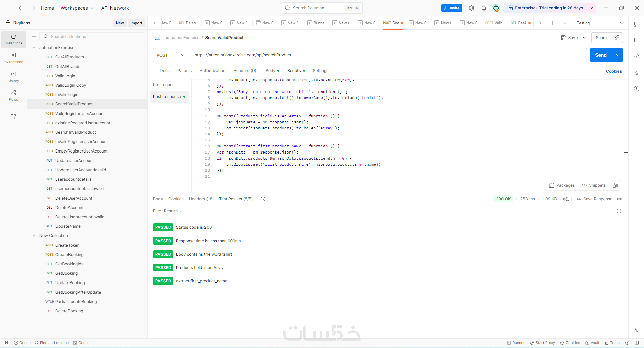Open the request info icon in right sidebar

[637, 89]
